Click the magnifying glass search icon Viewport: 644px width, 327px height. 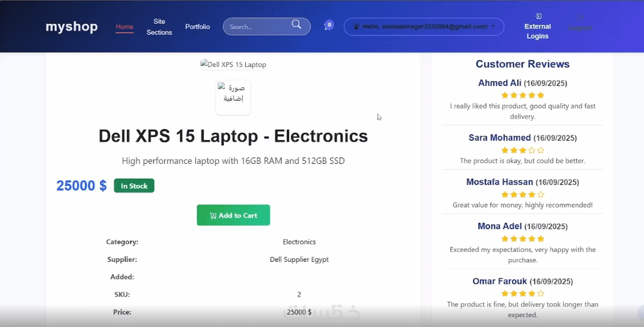[x=296, y=24]
